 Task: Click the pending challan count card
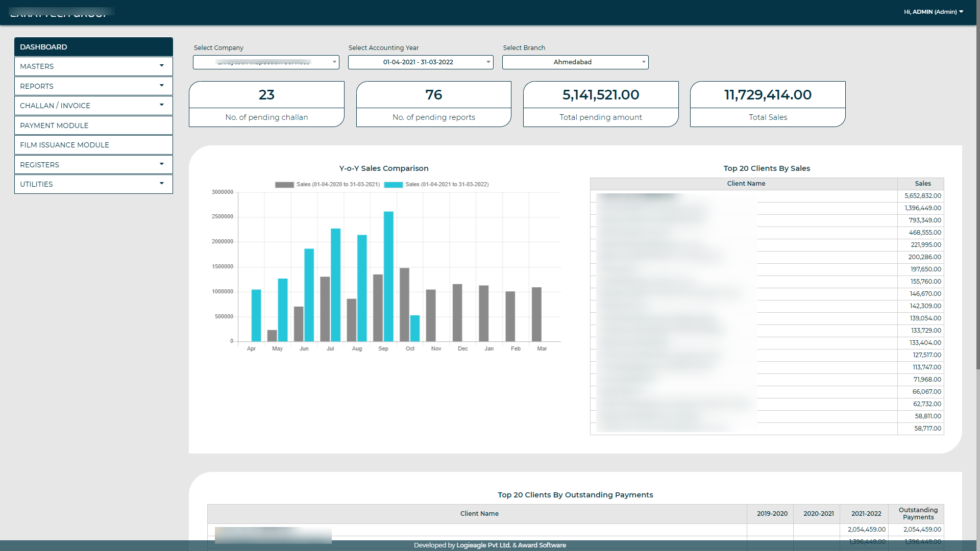click(266, 104)
